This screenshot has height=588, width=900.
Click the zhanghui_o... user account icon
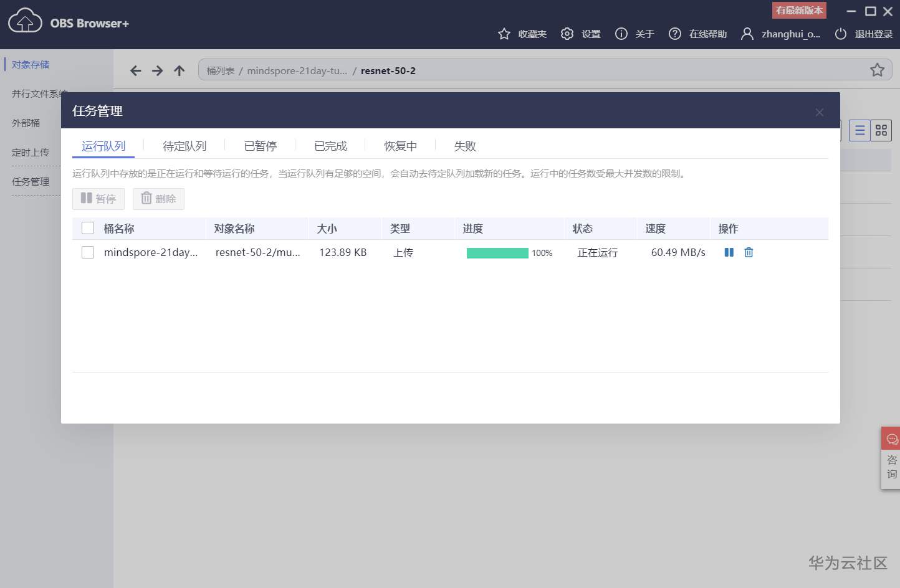click(747, 34)
